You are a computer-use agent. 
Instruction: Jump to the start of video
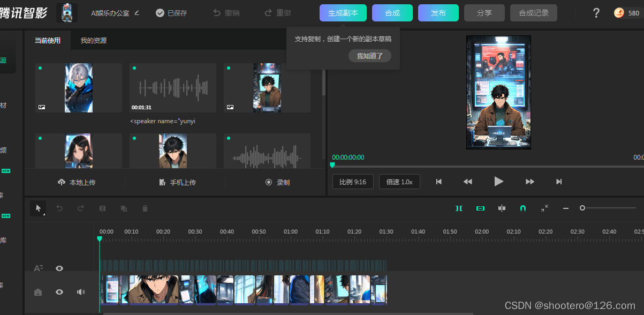pyautogui.click(x=439, y=182)
